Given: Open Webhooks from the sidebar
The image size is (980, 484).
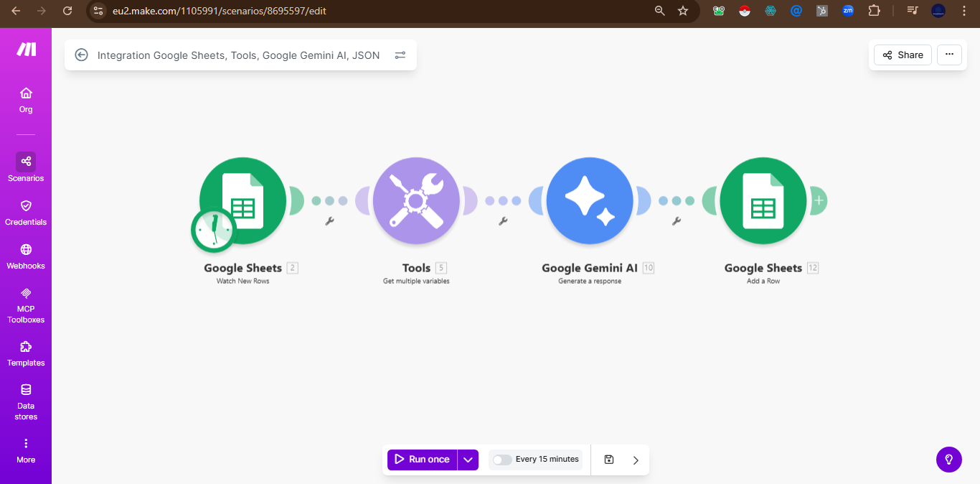Looking at the screenshot, I should (26, 256).
